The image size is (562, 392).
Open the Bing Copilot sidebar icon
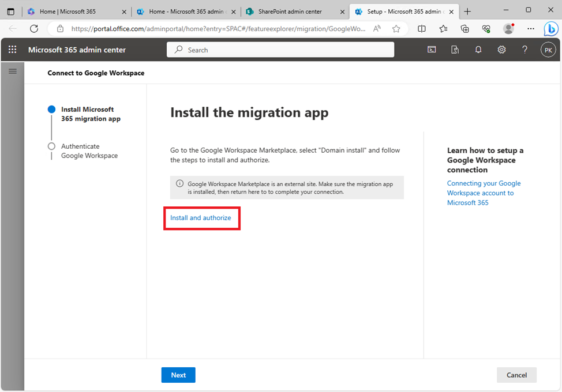(x=551, y=29)
